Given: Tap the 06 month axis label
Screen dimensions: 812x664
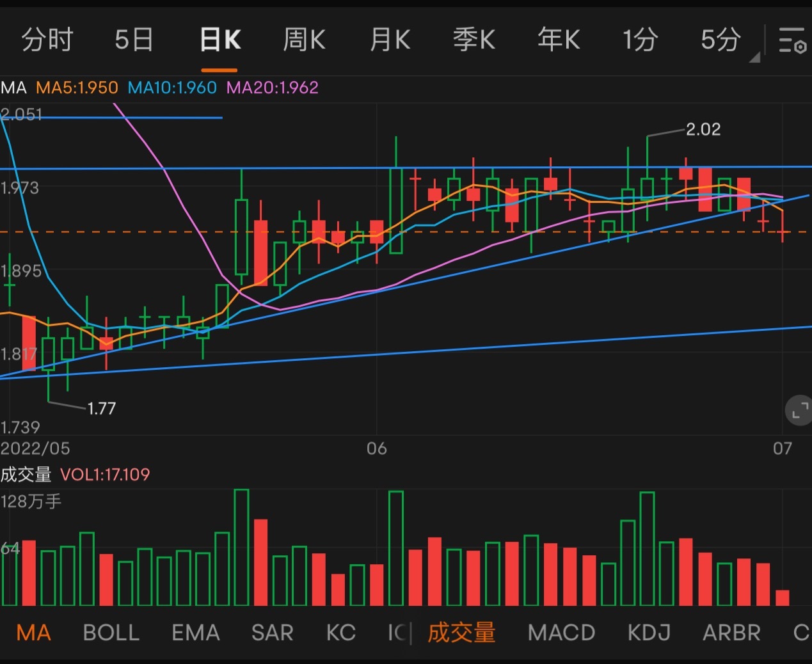Looking at the screenshot, I should tap(377, 448).
